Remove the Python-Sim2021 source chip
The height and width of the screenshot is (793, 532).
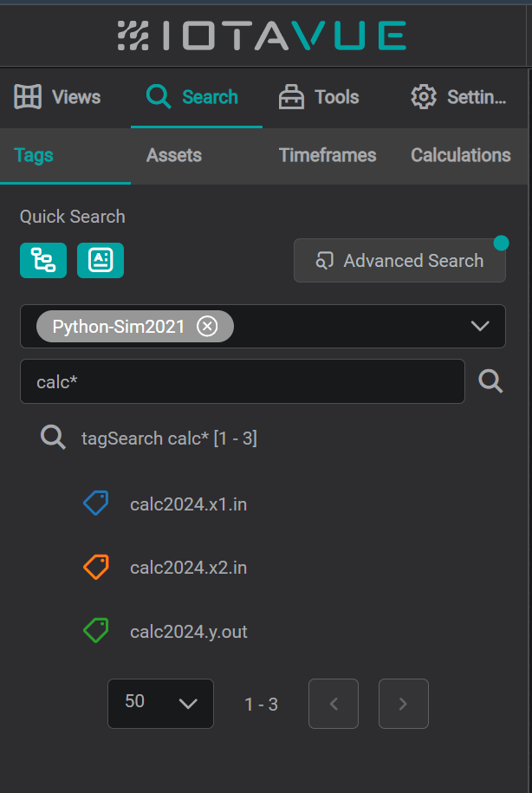(x=207, y=326)
